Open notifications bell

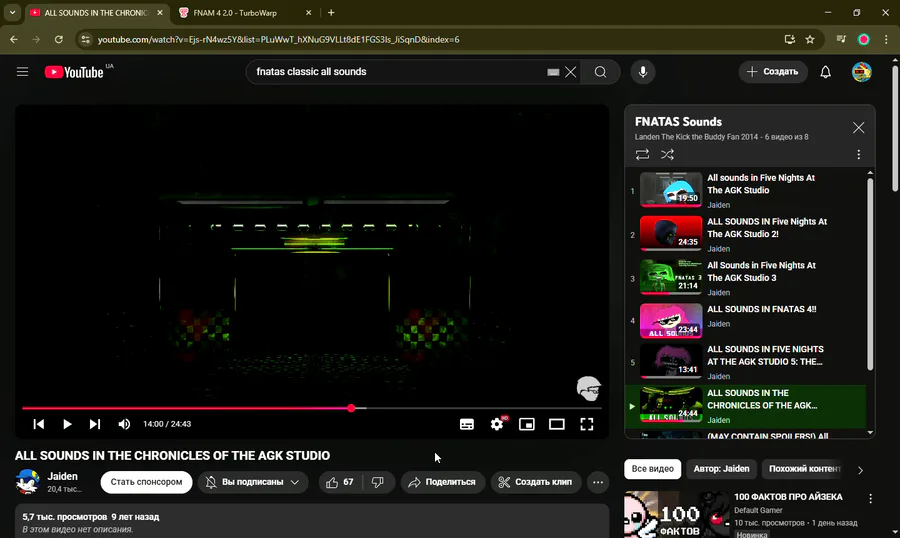tap(825, 72)
